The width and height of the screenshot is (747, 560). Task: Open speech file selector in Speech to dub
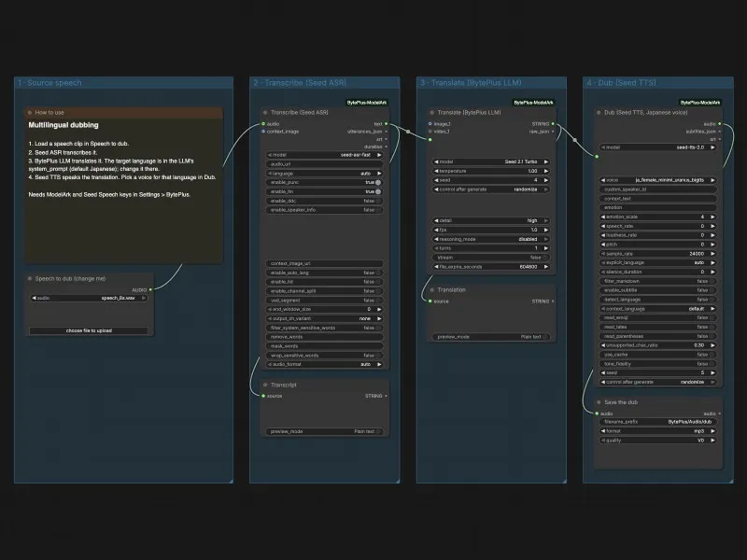click(x=89, y=298)
